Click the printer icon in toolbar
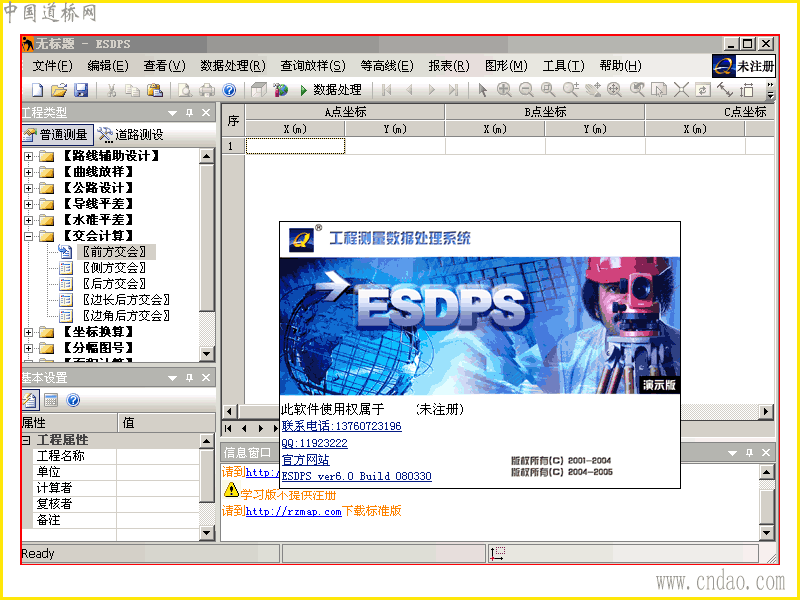 (x=207, y=90)
